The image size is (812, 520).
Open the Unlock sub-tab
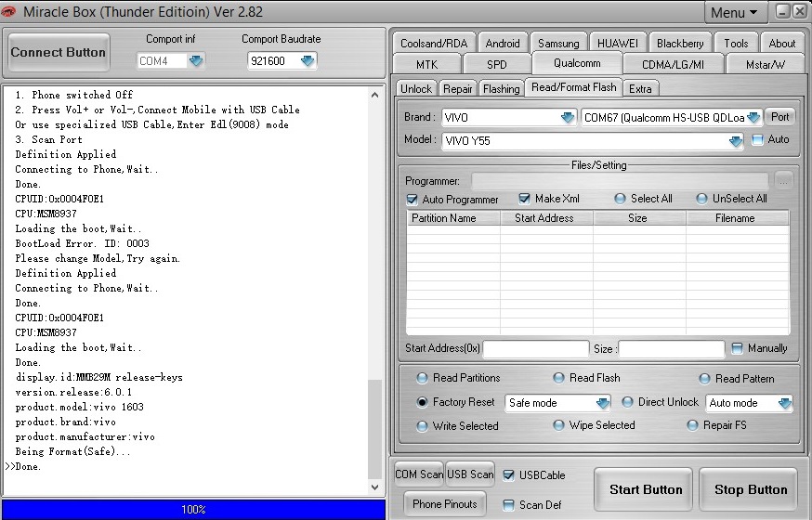[x=416, y=89]
